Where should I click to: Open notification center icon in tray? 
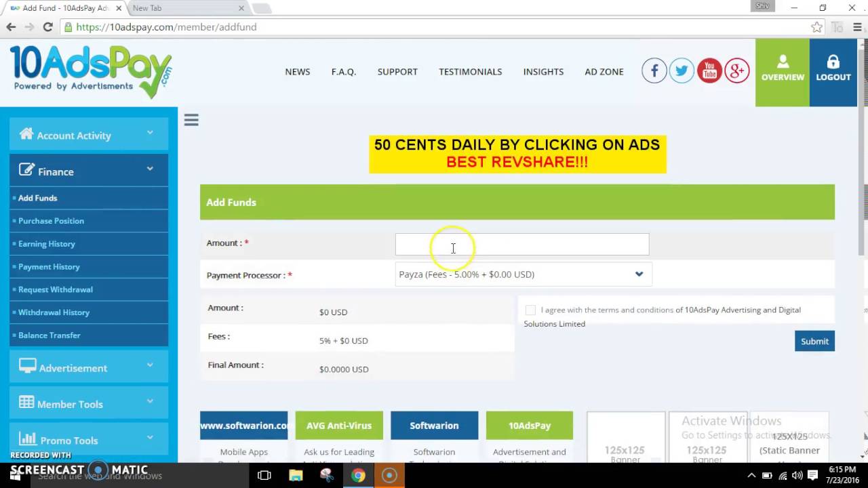(x=813, y=475)
